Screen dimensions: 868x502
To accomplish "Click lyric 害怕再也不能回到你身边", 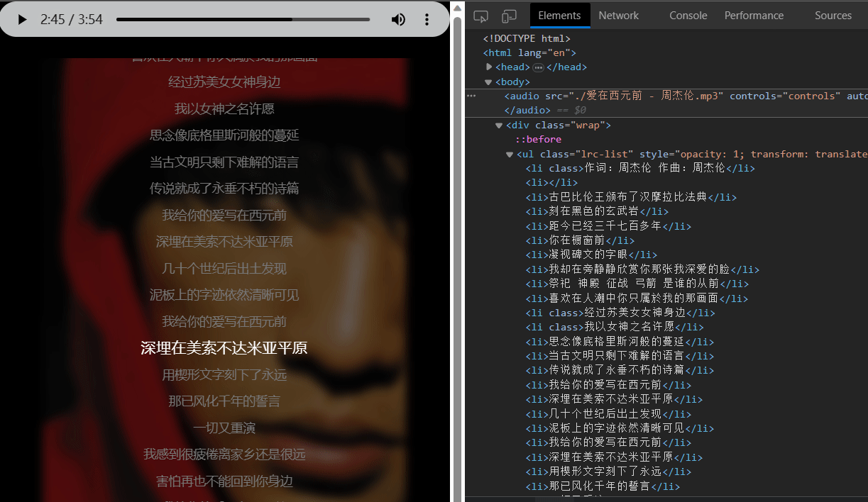I will [x=224, y=481].
